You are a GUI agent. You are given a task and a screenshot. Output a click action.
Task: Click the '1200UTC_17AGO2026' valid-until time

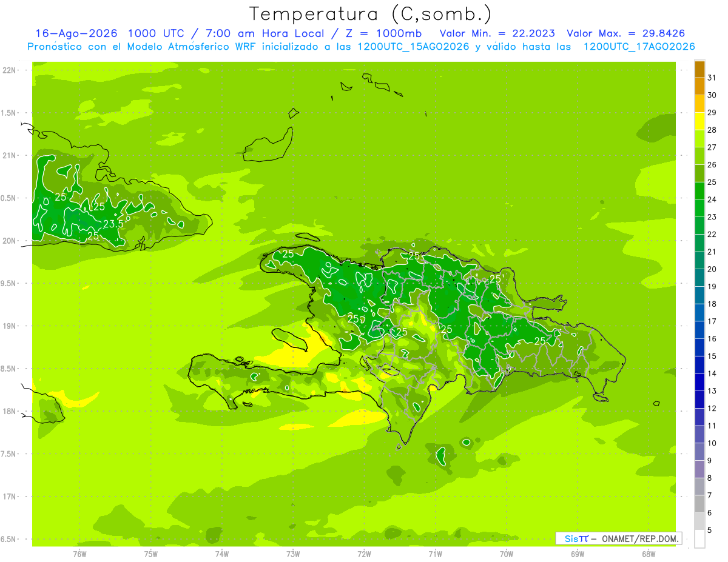639,47
